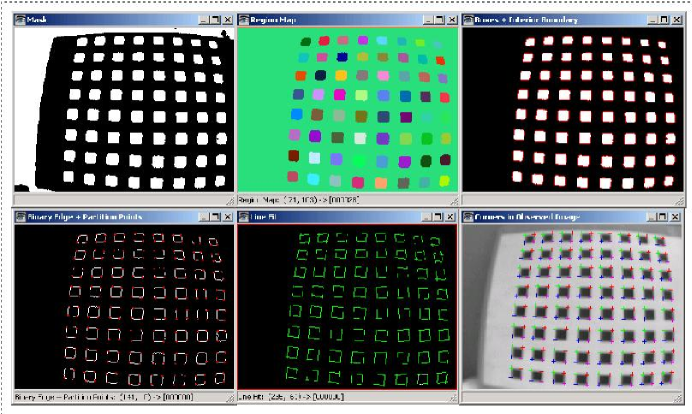Maximize the Region Map window
The height and width of the screenshot is (414, 692).
point(439,20)
